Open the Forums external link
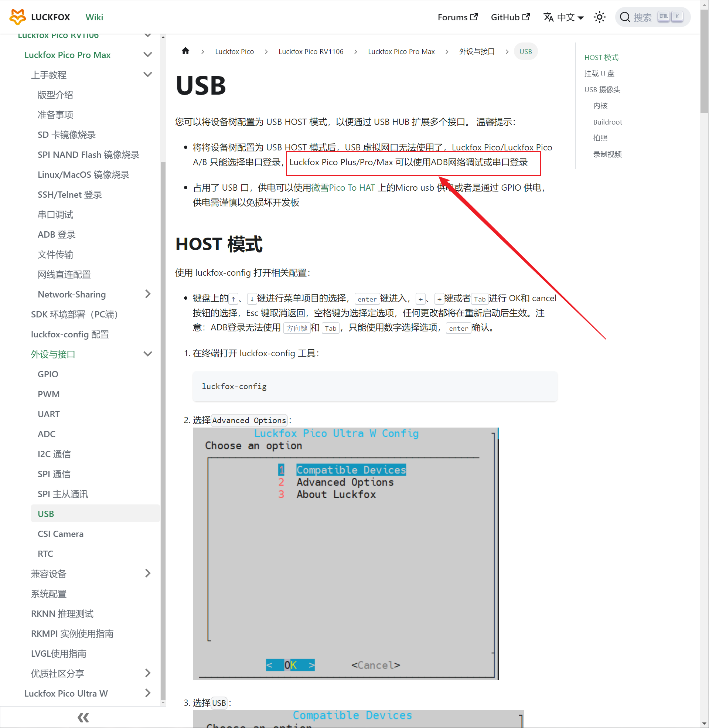The width and height of the screenshot is (709, 728). [x=458, y=17]
